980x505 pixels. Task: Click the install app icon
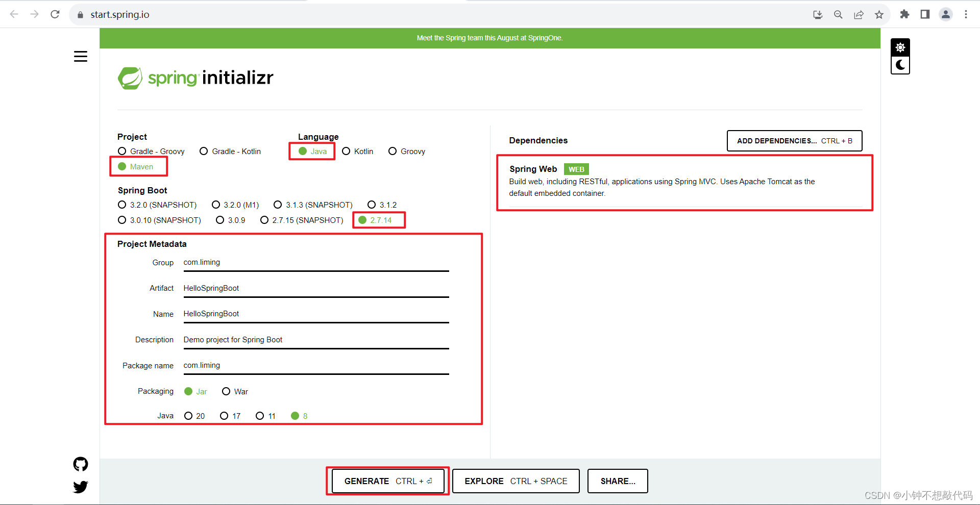[818, 15]
